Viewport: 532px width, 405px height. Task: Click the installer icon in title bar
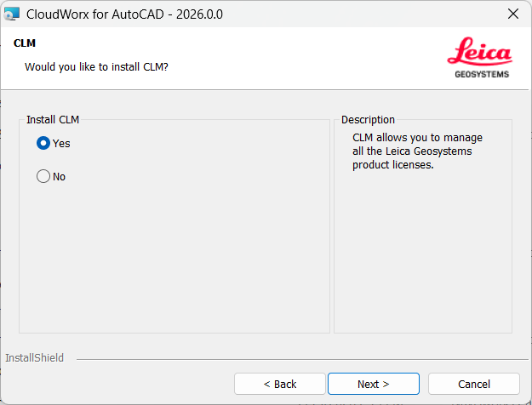(x=12, y=14)
